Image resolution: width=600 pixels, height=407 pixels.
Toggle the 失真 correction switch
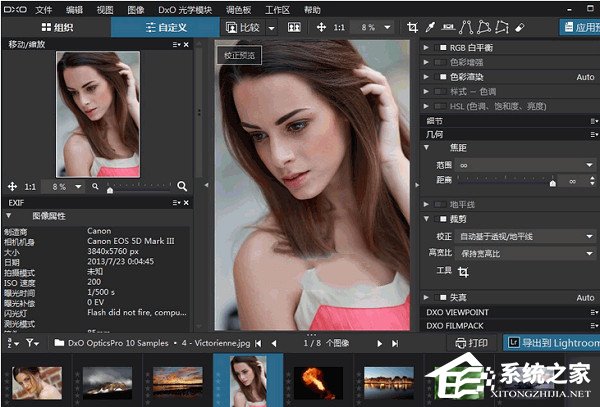(440, 297)
